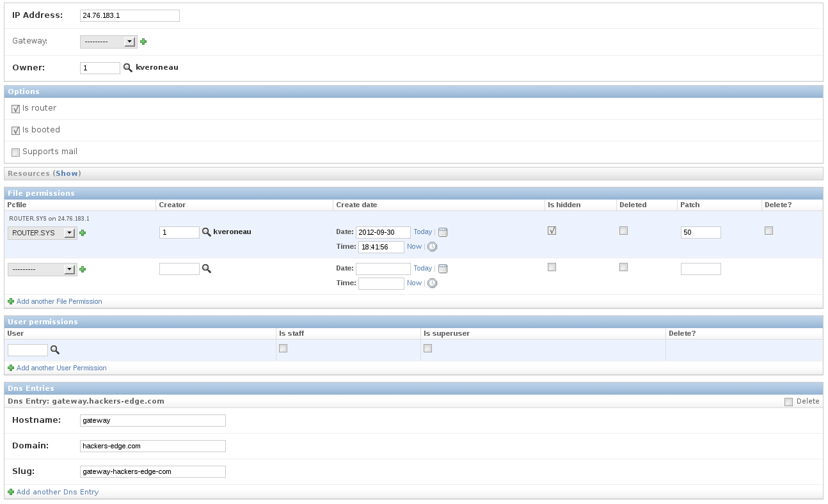Screen dimensions: 828x504
Task: Focus the Owner ID field
Action: click(x=100, y=68)
